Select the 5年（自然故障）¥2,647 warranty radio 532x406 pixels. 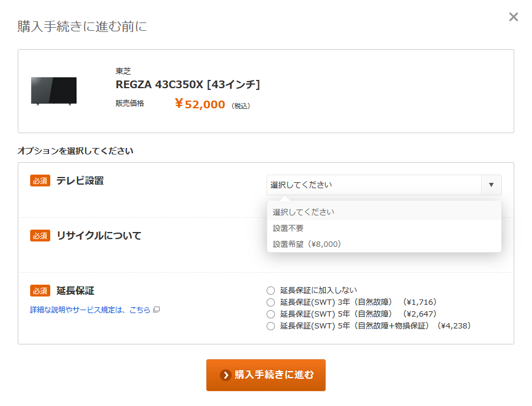point(271,314)
